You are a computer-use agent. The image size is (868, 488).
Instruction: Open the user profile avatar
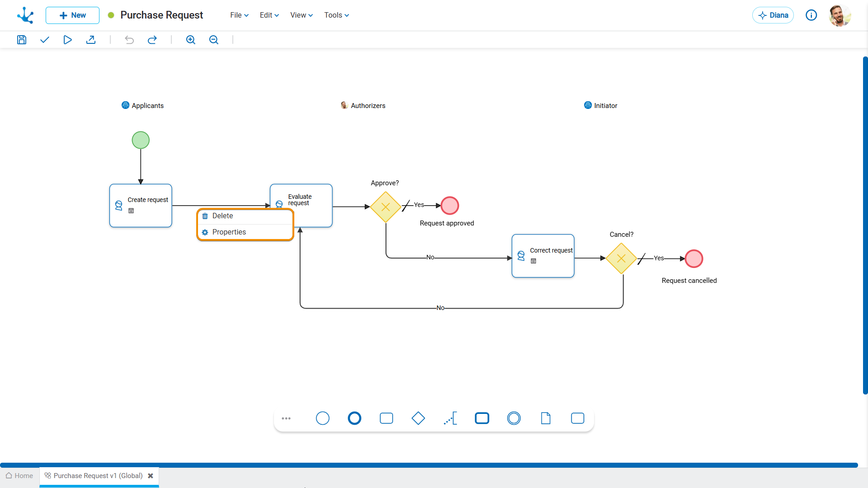[x=840, y=15]
